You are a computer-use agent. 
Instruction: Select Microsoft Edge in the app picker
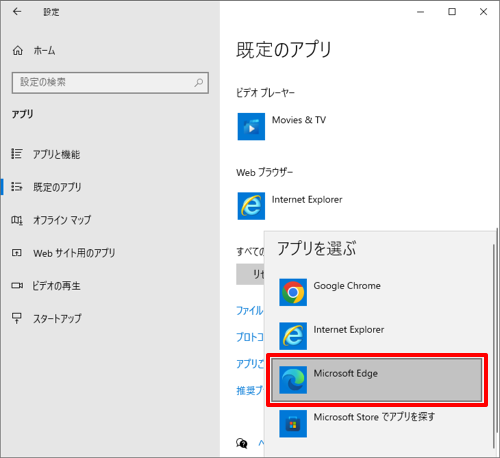coord(377,380)
